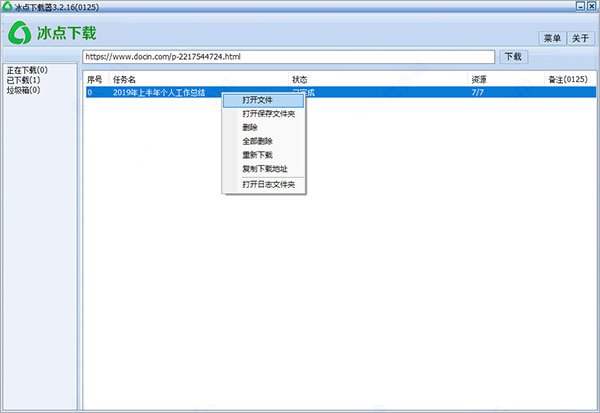Focus the docin URL input field
This screenshot has height=413, width=600.
pos(289,57)
